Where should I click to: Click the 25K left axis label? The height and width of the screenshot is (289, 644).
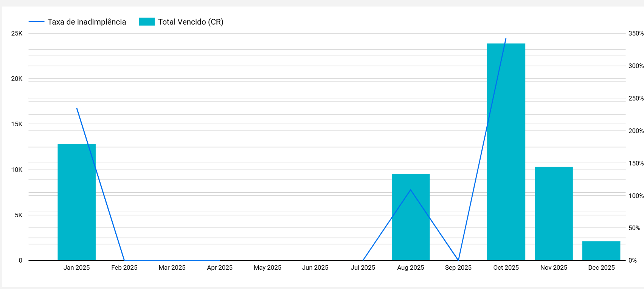click(17, 33)
